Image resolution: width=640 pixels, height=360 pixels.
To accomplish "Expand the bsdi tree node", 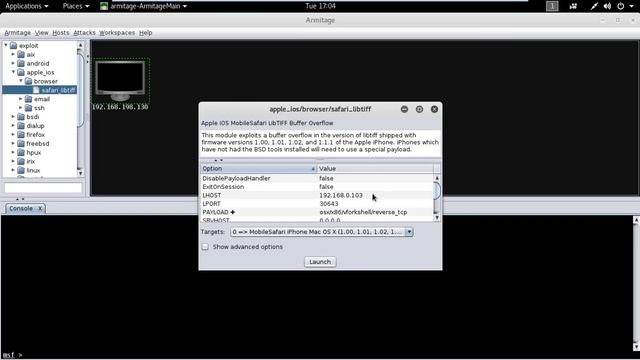I will point(13,117).
